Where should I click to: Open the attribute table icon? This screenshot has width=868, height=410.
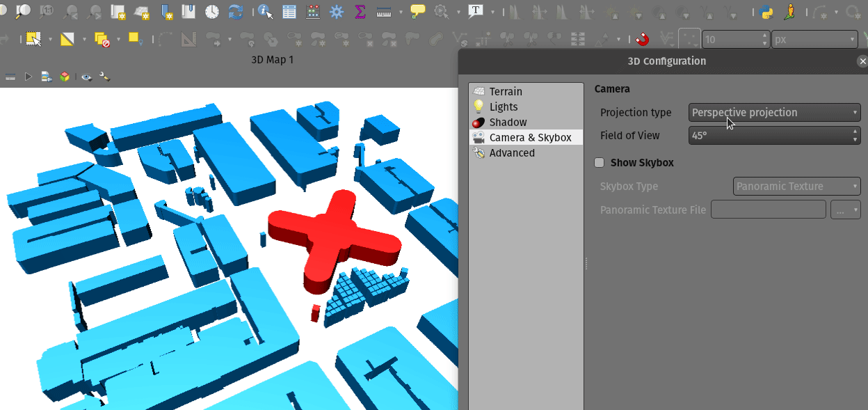click(289, 12)
